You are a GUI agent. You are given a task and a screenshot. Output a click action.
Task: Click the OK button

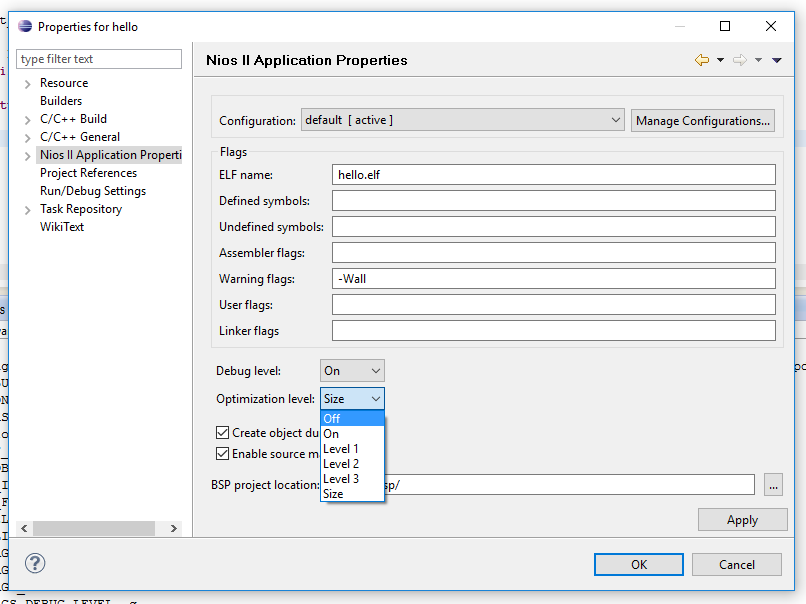point(638,564)
